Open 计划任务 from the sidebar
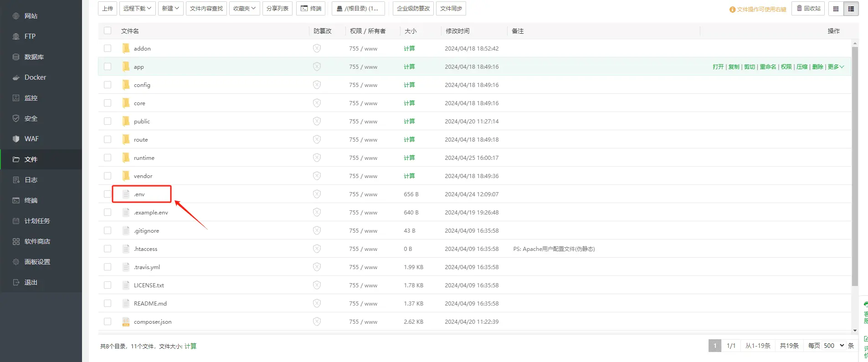 (x=37, y=221)
